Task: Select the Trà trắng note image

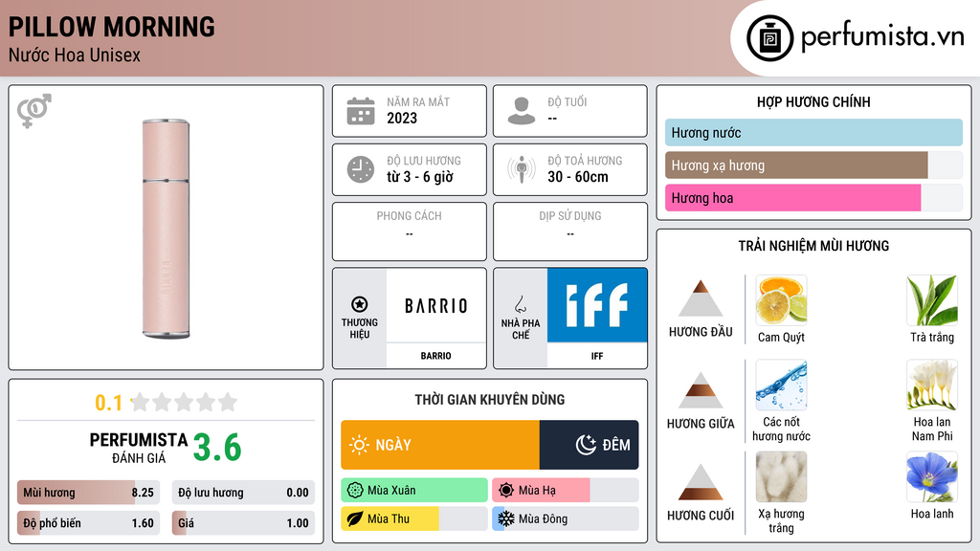Action: point(932,300)
